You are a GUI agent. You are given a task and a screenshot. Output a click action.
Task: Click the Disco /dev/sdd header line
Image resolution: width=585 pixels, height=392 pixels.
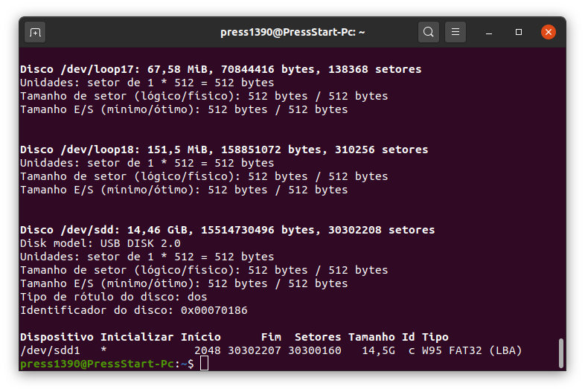click(x=227, y=230)
